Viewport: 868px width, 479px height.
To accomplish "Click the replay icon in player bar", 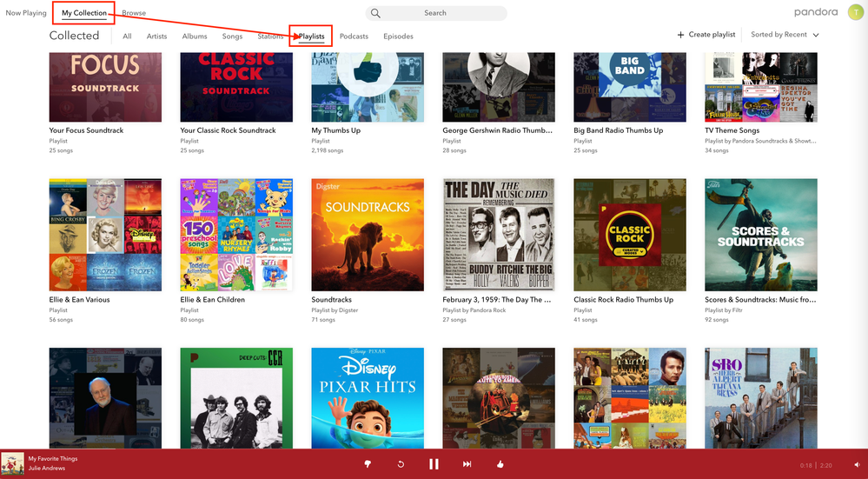I will [x=401, y=464].
